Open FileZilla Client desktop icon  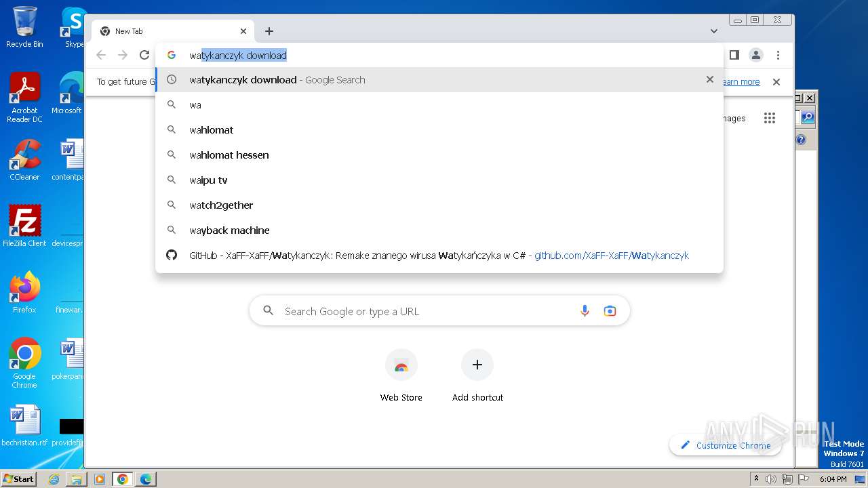(24, 226)
